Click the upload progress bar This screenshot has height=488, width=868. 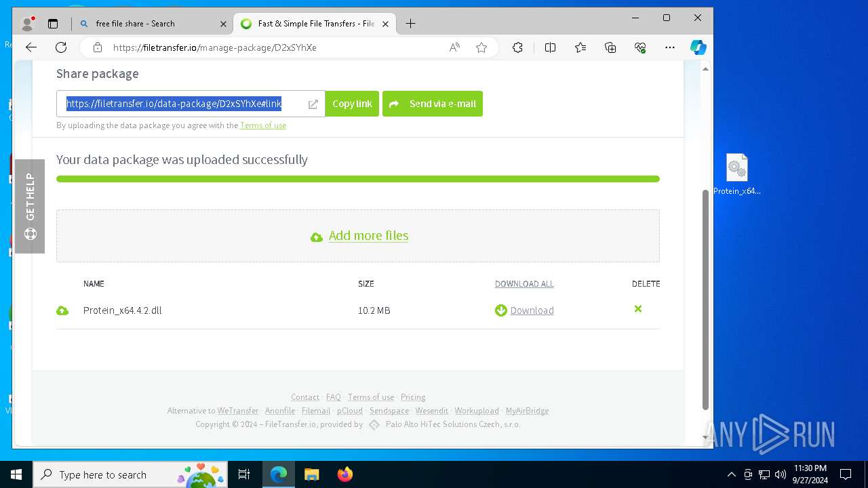pos(358,179)
